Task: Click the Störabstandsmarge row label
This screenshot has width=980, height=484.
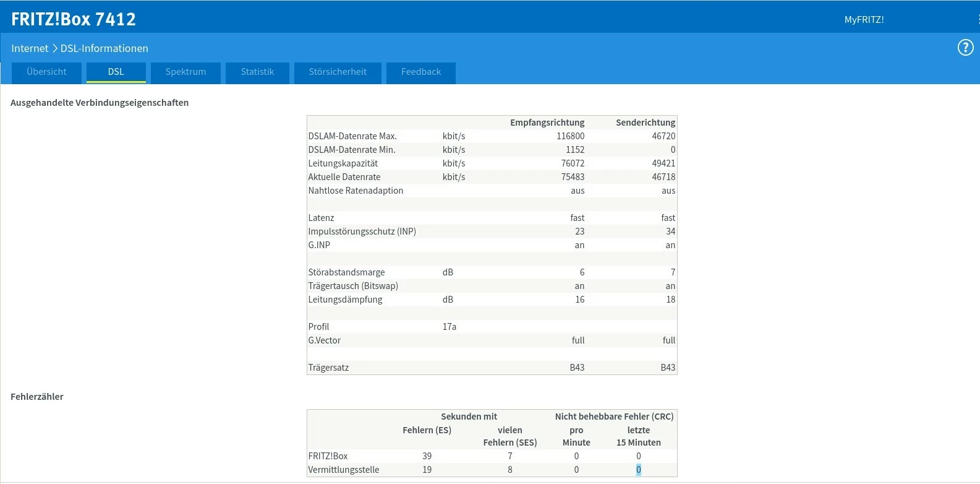Action: coord(346,272)
